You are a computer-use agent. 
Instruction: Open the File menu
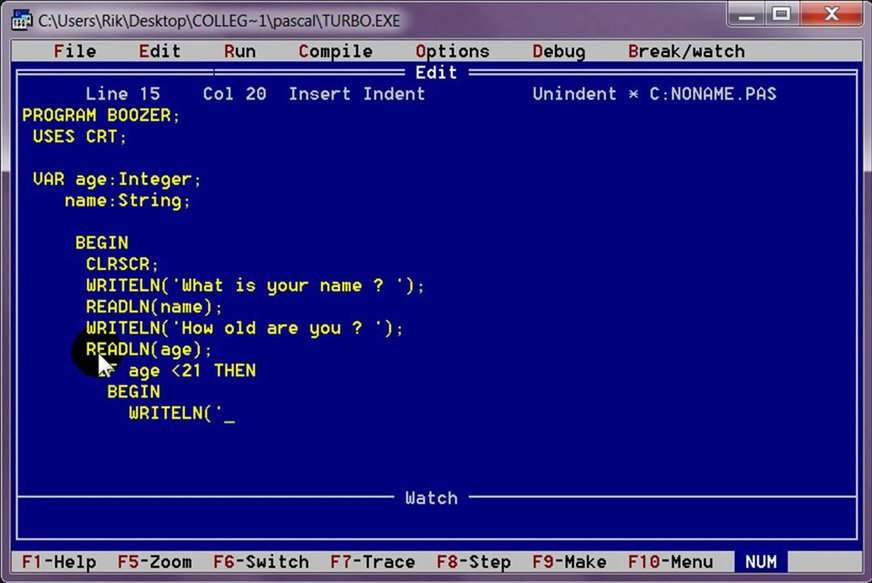(x=74, y=51)
